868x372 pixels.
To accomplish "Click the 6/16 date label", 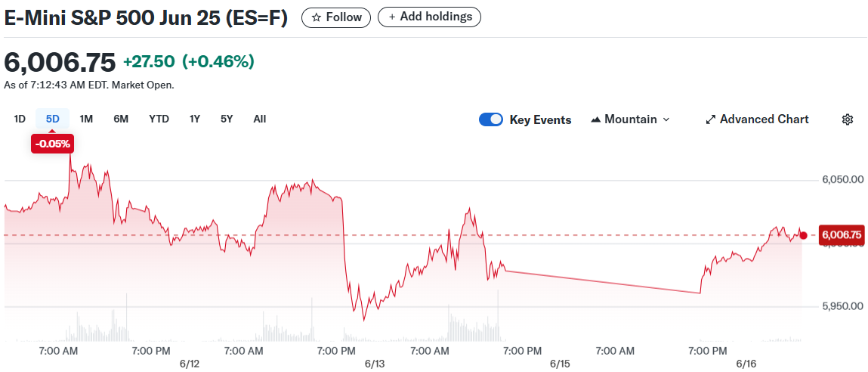I will point(745,364).
